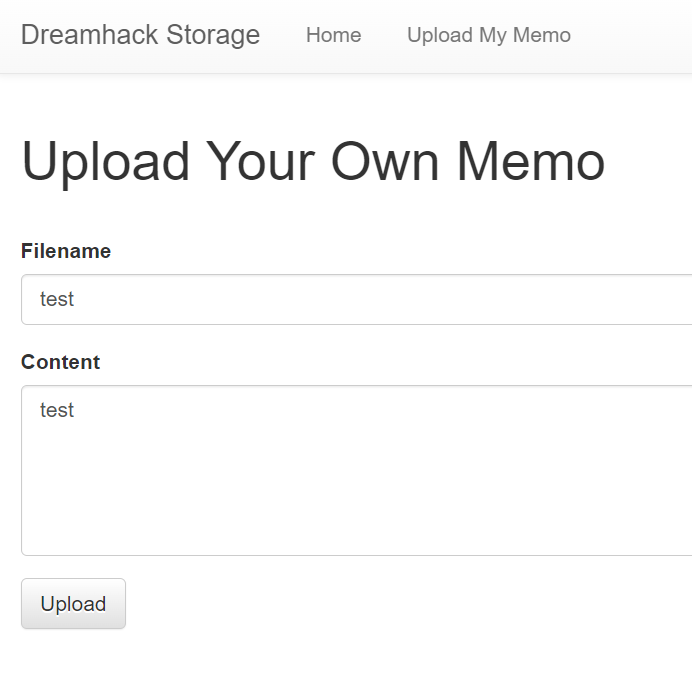Focus the Filename input field
Viewport: 692px width, 693px height.
click(357, 299)
